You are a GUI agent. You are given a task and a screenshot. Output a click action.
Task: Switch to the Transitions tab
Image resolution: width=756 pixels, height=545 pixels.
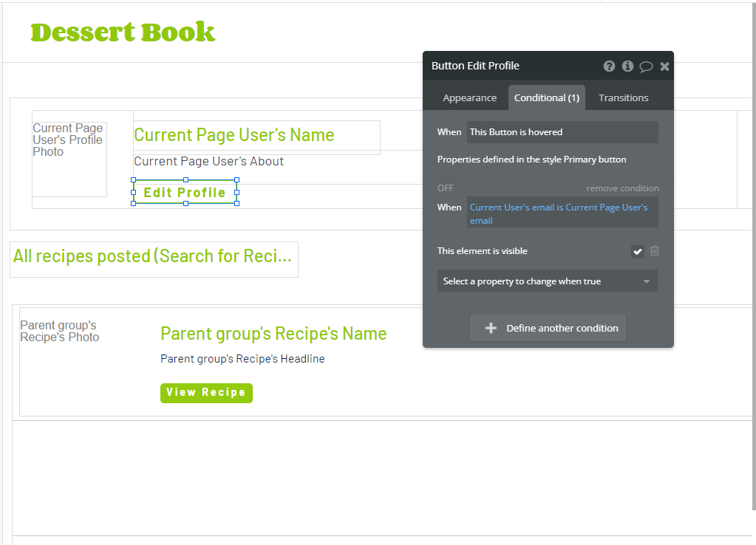[624, 97]
